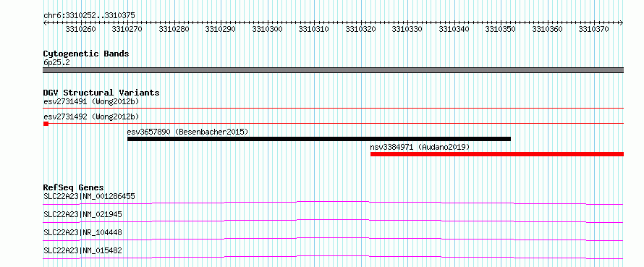Open SLC22A23|NM_001286455 gene label
This screenshot has width=644, height=267.
click(x=89, y=196)
